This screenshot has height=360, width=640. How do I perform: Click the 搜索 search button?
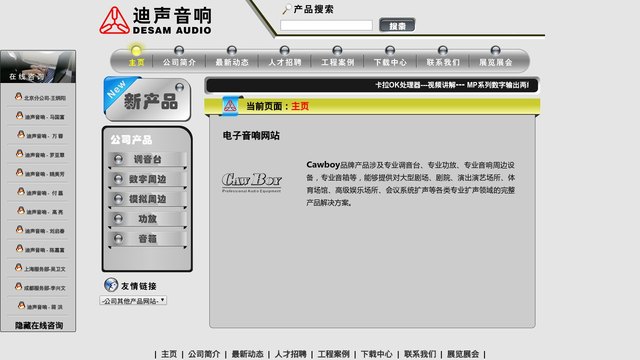397,25
